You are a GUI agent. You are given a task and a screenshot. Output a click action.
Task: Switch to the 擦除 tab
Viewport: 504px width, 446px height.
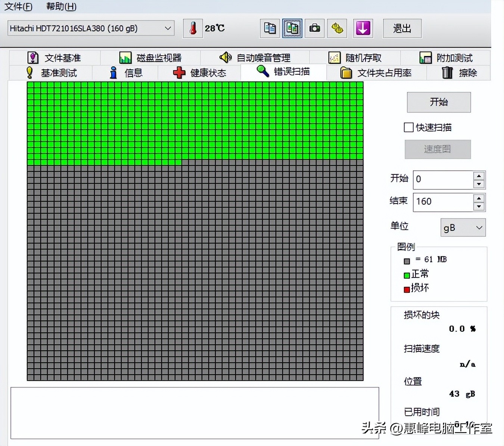(x=459, y=73)
